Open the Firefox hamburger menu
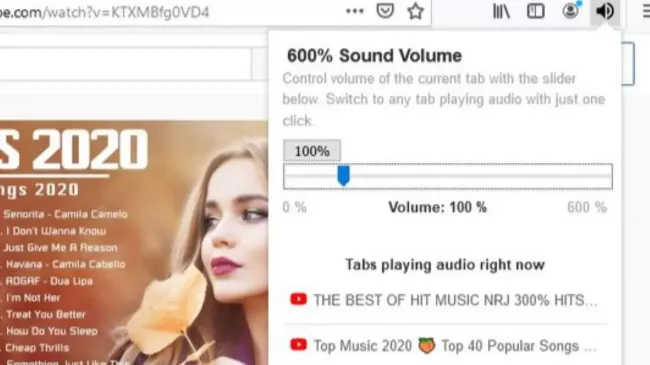 pos(646,11)
